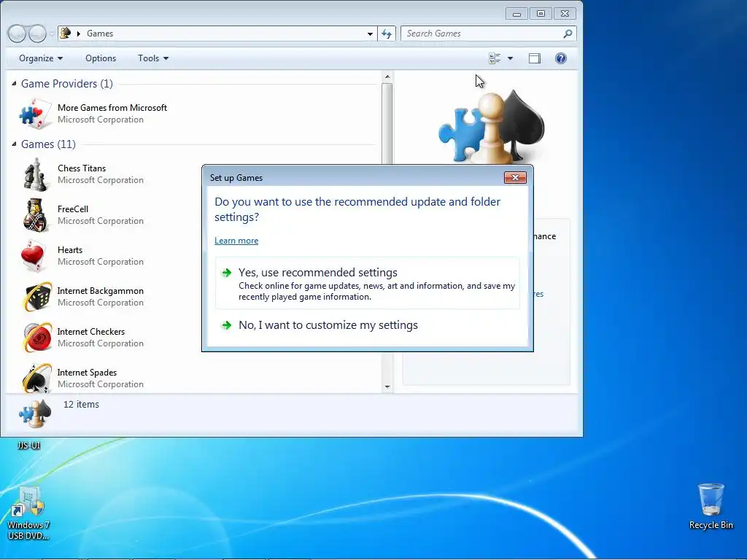Viewport: 747px width, 560px height.
Task: Select the Chess Titans icon
Action: (x=35, y=174)
